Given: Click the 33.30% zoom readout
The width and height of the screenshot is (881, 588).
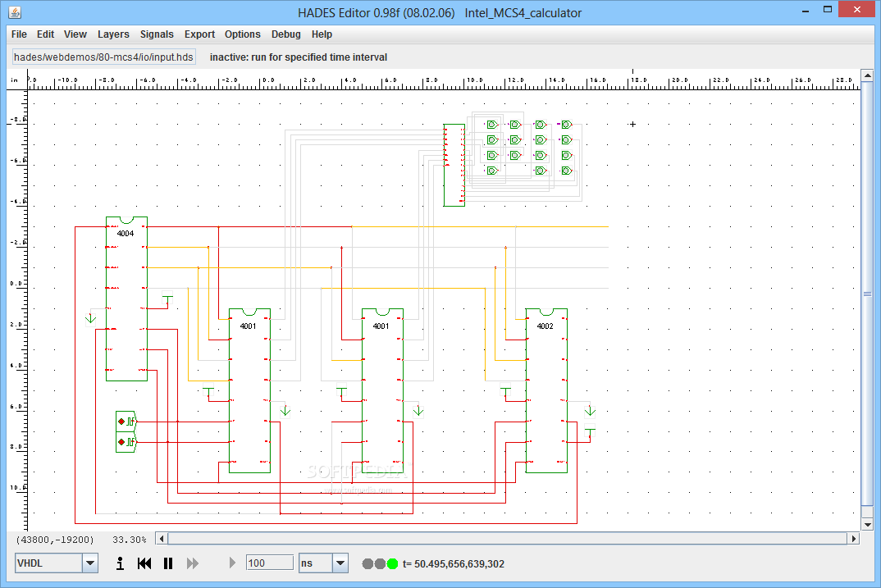Looking at the screenshot, I should tap(130, 540).
